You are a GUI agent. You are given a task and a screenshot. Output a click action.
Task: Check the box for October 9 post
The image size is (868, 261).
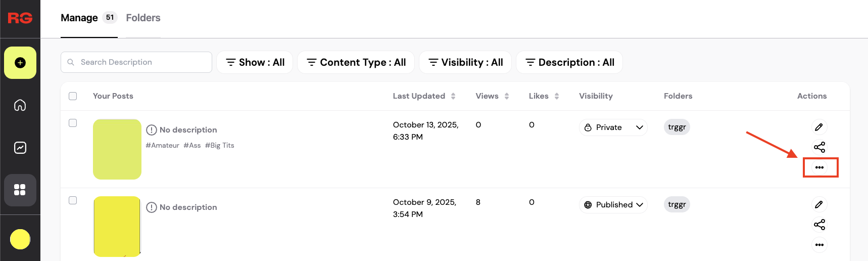click(x=73, y=200)
